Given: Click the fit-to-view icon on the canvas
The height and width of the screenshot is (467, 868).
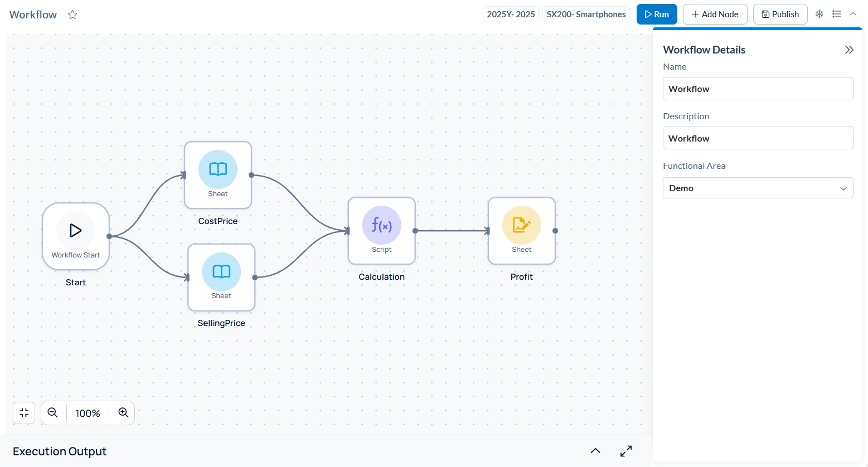Looking at the screenshot, I should [x=23, y=412].
